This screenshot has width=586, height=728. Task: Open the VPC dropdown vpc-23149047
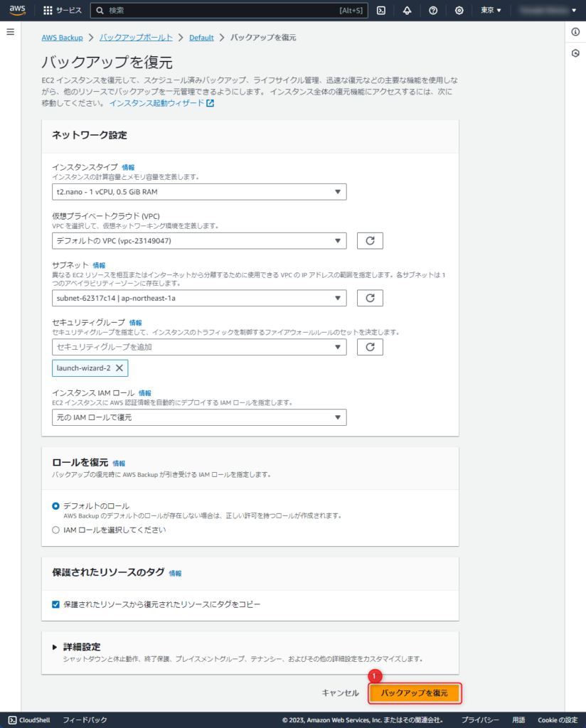[199, 240]
